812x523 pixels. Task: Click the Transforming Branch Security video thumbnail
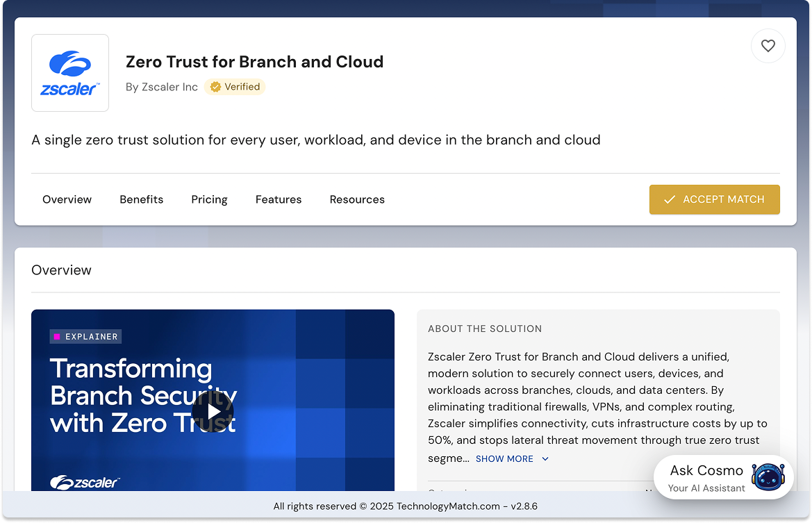point(213,400)
